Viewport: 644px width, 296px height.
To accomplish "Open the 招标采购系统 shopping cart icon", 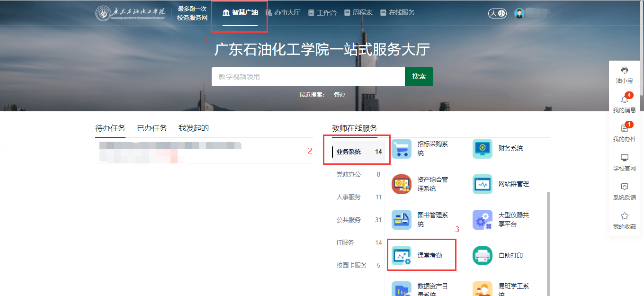I will tap(402, 148).
